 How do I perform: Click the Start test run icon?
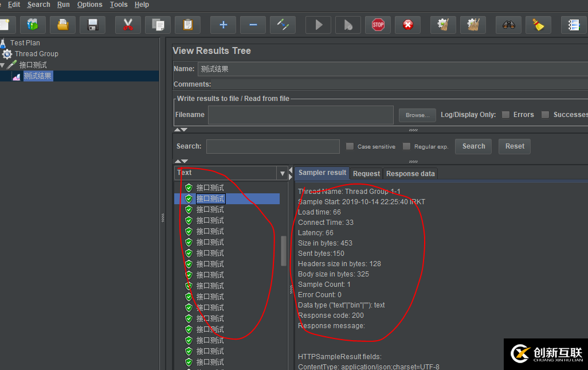tap(318, 25)
